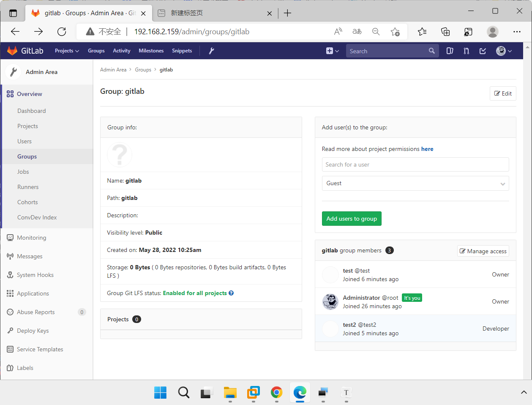Open Projects in the admin sidebar
Image resolution: width=532 pixels, height=405 pixels.
click(x=27, y=126)
